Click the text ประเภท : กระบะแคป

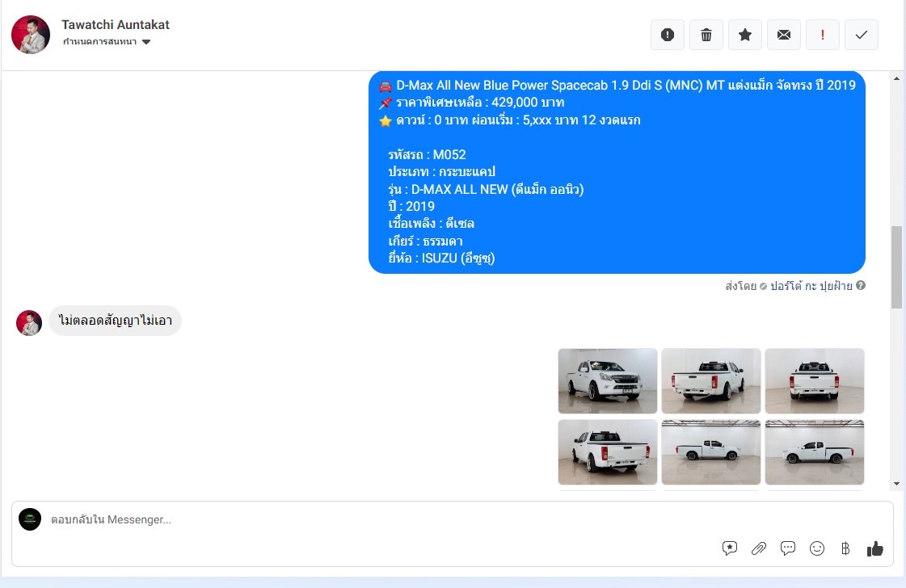pyautogui.click(x=441, y=172)
